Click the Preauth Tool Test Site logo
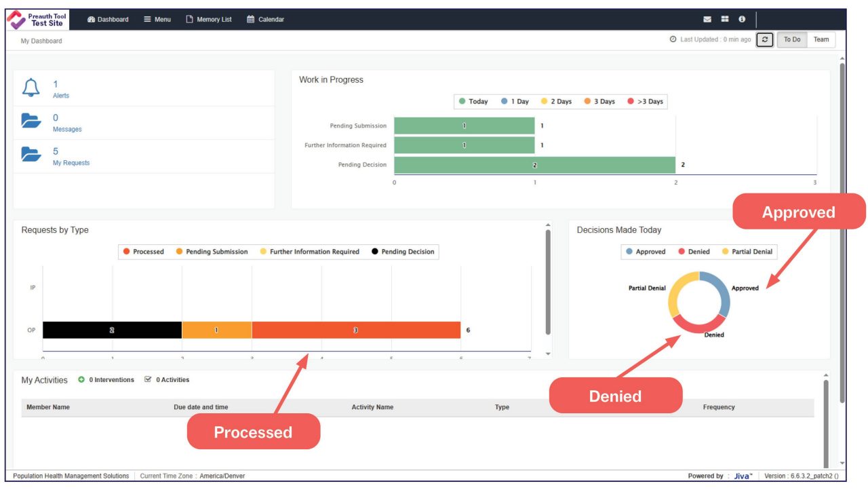868x492 pixels. 37,20
